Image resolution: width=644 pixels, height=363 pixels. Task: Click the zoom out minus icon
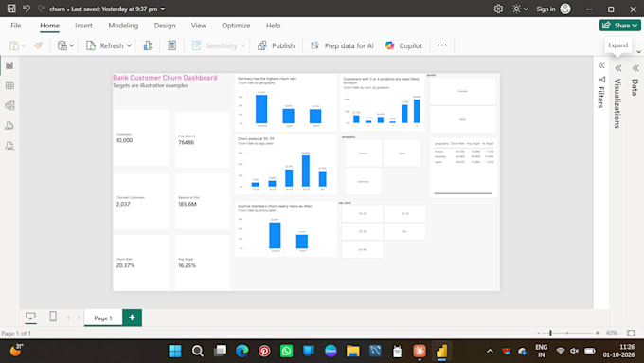coord(539,333)
